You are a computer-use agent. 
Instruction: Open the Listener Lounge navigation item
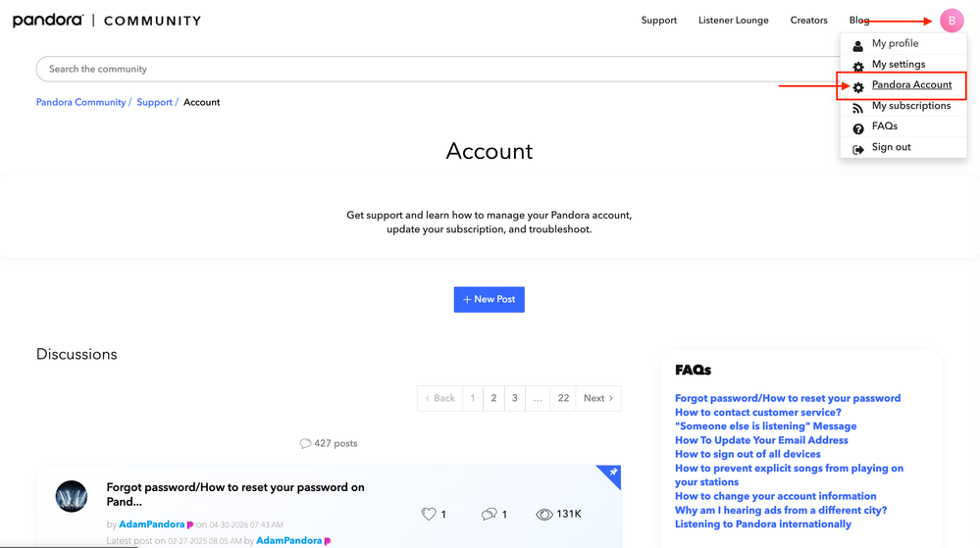[733, 20]
